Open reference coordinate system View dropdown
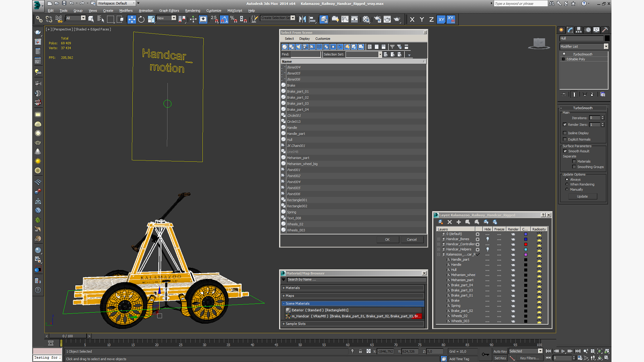The width and height of the screenshot is (644, 362). (x=174, y=18)
